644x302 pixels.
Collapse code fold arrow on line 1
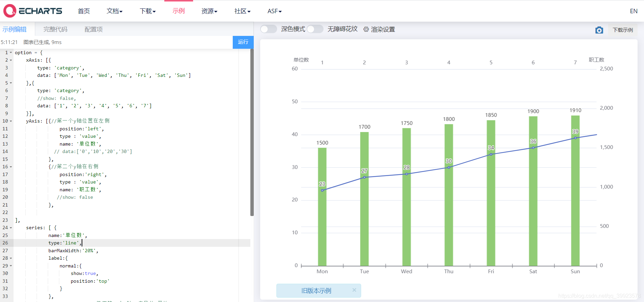point(11,52)
